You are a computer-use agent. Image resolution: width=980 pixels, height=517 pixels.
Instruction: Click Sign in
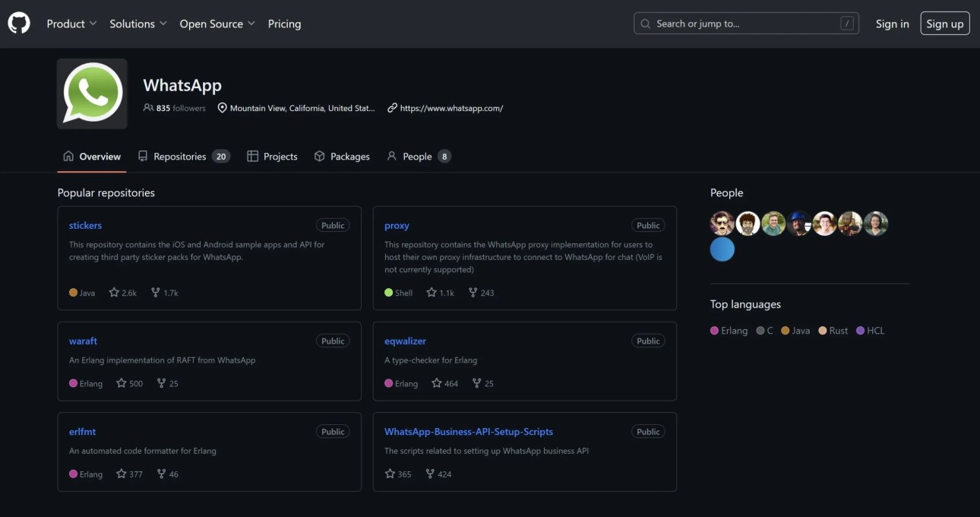pos(892,24)
